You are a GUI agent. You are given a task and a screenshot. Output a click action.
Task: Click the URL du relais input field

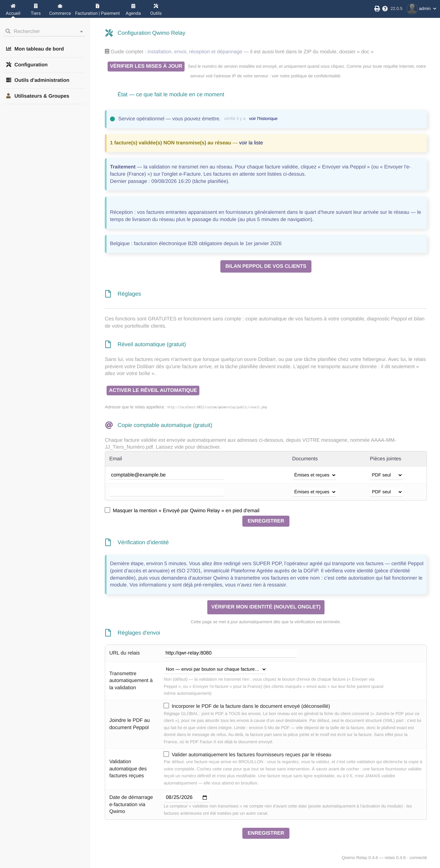[230, 653]
